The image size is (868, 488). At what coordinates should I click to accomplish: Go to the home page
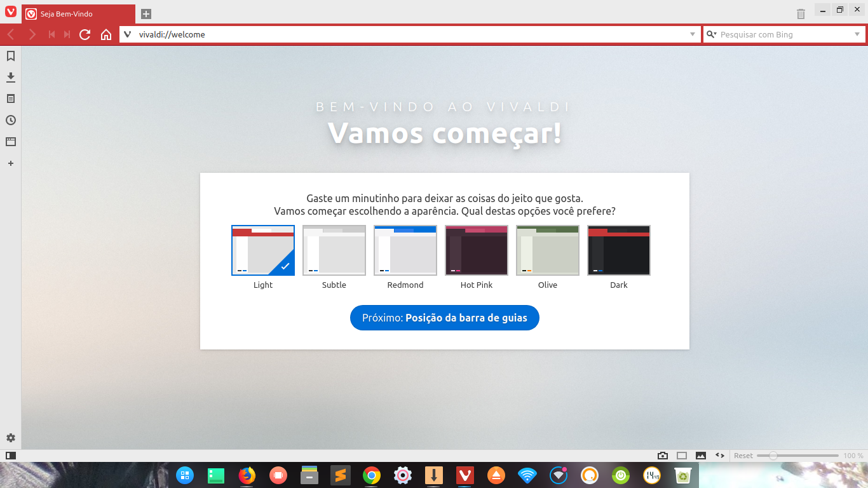point(106,34)
